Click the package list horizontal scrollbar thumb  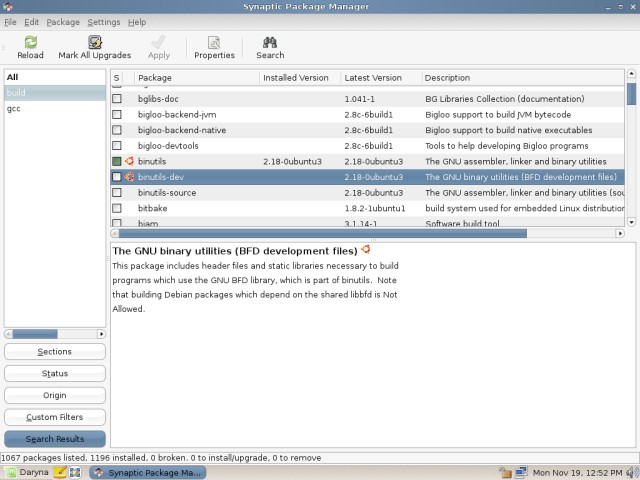click(322, 233)
